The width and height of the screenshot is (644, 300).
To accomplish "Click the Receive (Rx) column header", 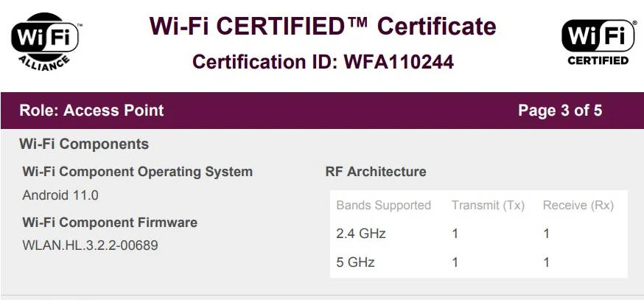I will click(x=578, y=206).
